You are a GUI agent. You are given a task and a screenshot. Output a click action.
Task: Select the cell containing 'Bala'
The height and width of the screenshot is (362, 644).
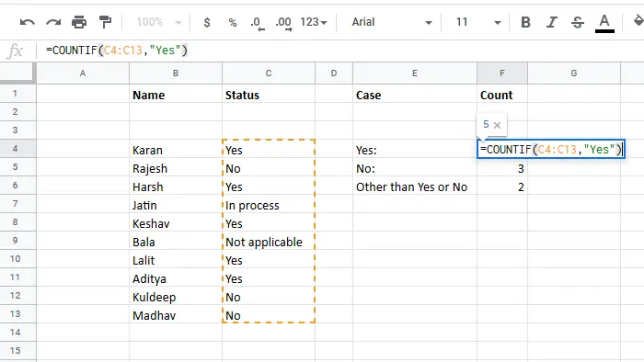point(176,242)
